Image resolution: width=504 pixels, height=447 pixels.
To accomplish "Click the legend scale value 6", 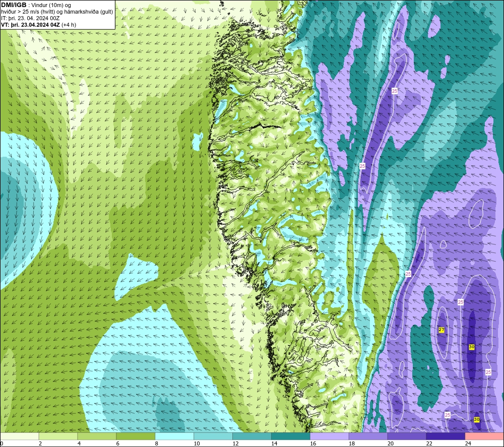I will pos(117,443).
